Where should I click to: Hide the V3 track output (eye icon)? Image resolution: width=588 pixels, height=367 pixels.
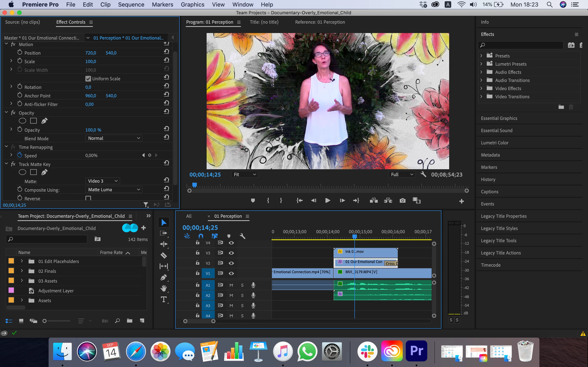click(231, 253)
